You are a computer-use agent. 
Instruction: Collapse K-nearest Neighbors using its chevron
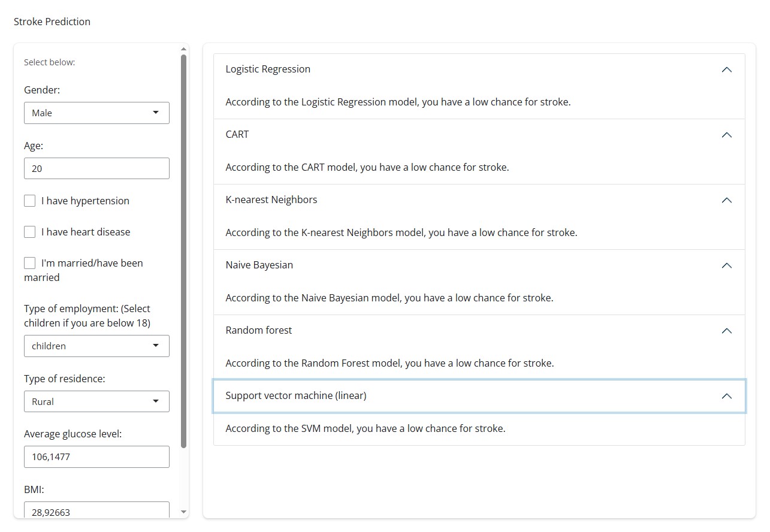[x=726, y=200]
